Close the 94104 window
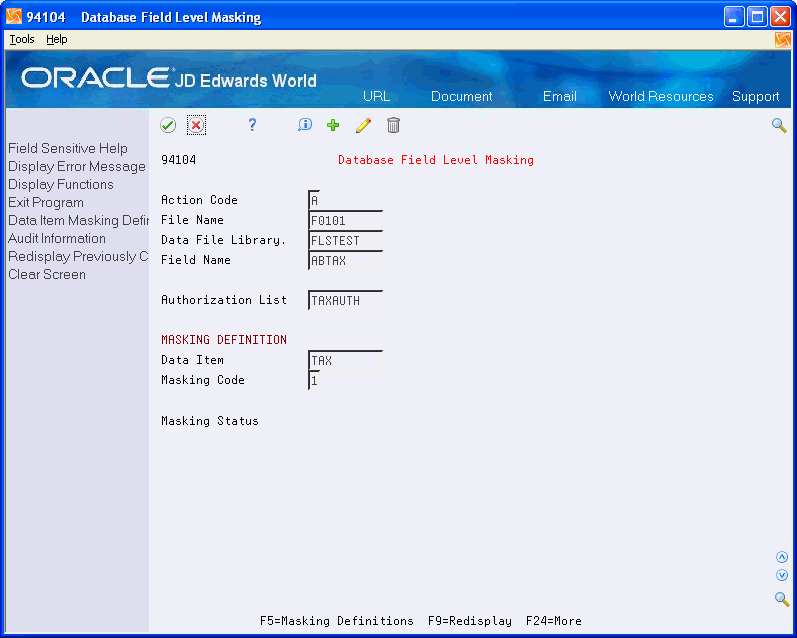 780,17
